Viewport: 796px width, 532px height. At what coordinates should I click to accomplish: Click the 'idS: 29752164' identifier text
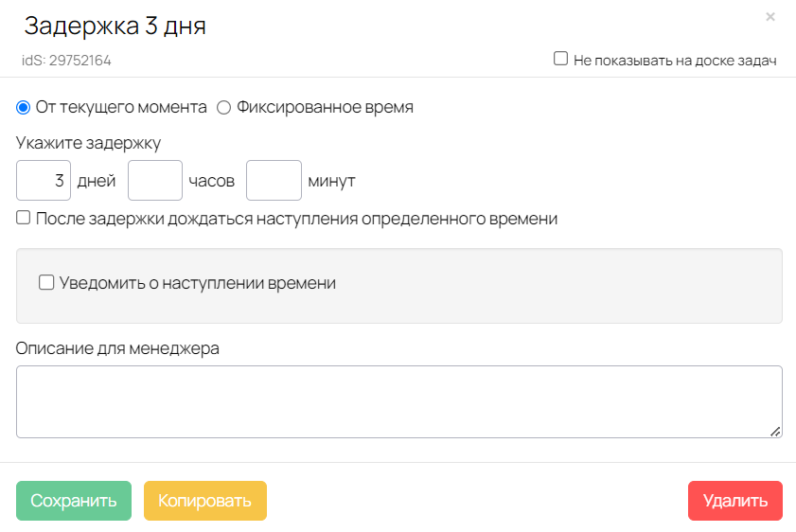[66, 61]
